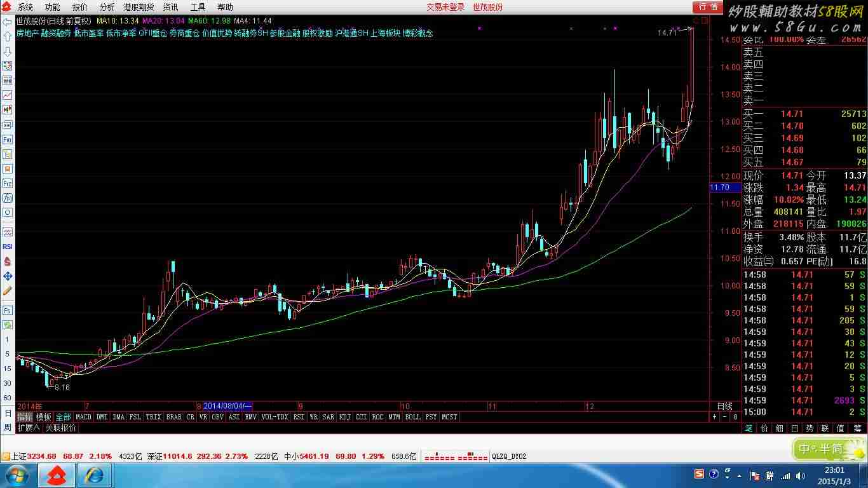
Task: Open the Windows Start button
Action: (x=16, y=475)
